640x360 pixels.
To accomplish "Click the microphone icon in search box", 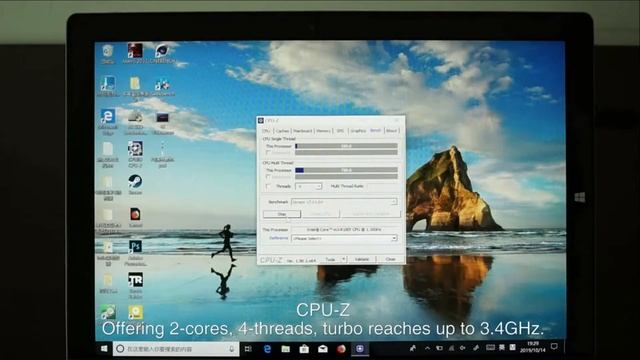I will (x=231, y=349).
